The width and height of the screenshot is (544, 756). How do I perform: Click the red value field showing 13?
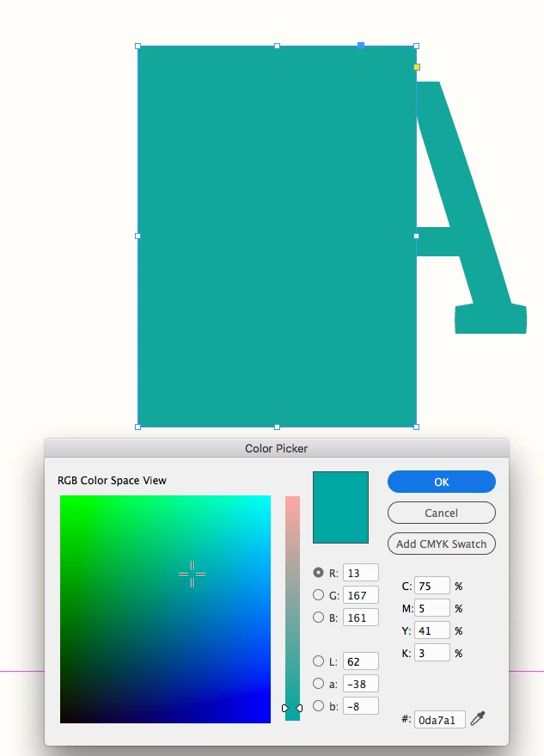(360, 573)
